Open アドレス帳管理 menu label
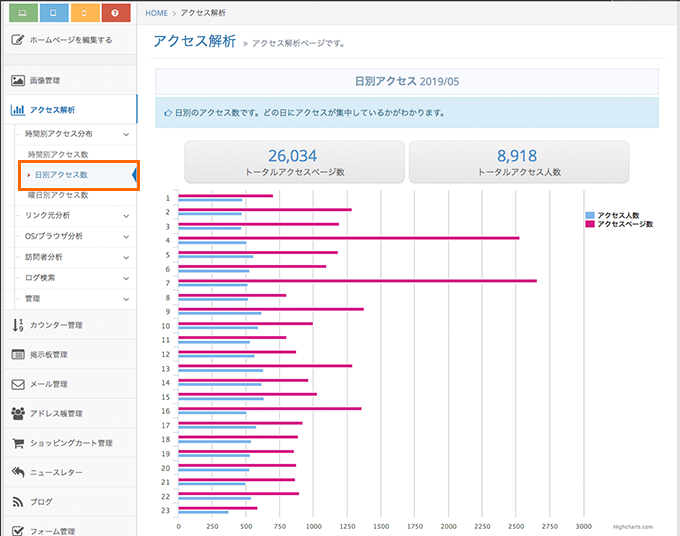Image resolution: width=680 pixels, height=536 pixels. click(x=56, y=414)
